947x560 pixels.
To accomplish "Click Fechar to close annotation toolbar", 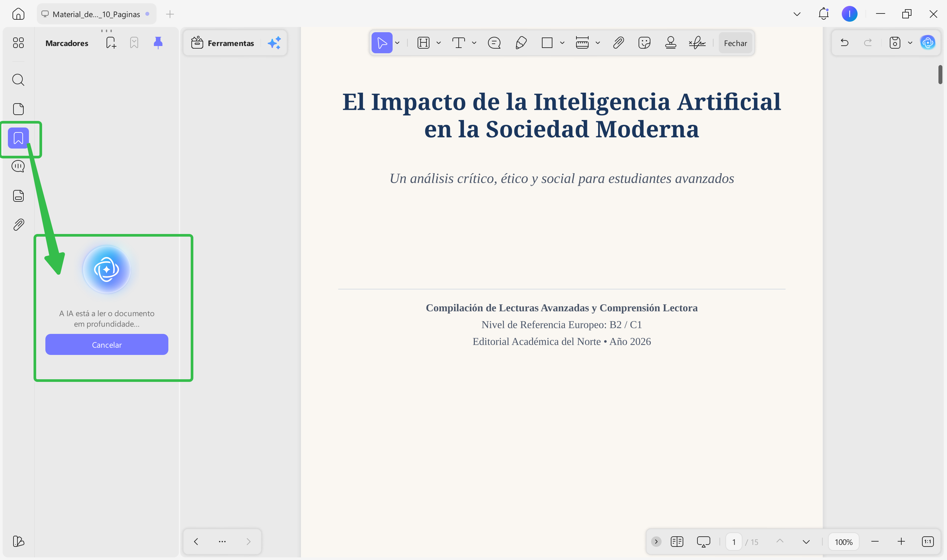I will 735,43.
